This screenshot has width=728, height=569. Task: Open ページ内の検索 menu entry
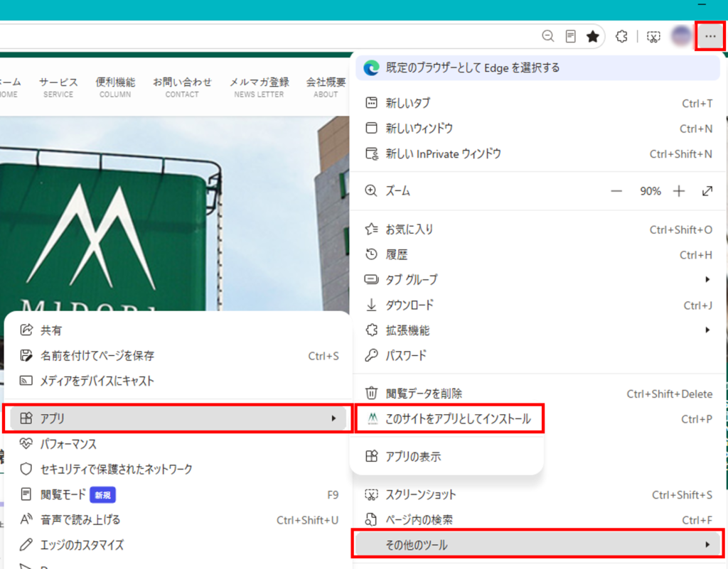point(539,520)
